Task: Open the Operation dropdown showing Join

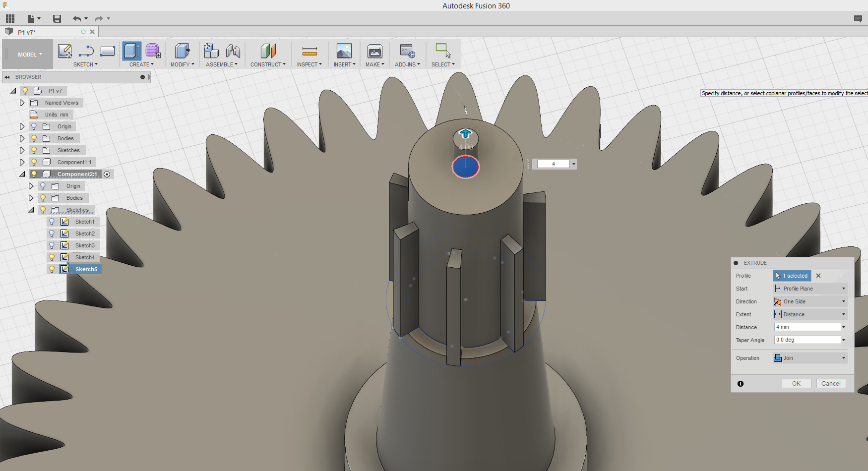Action: (810, 358)
